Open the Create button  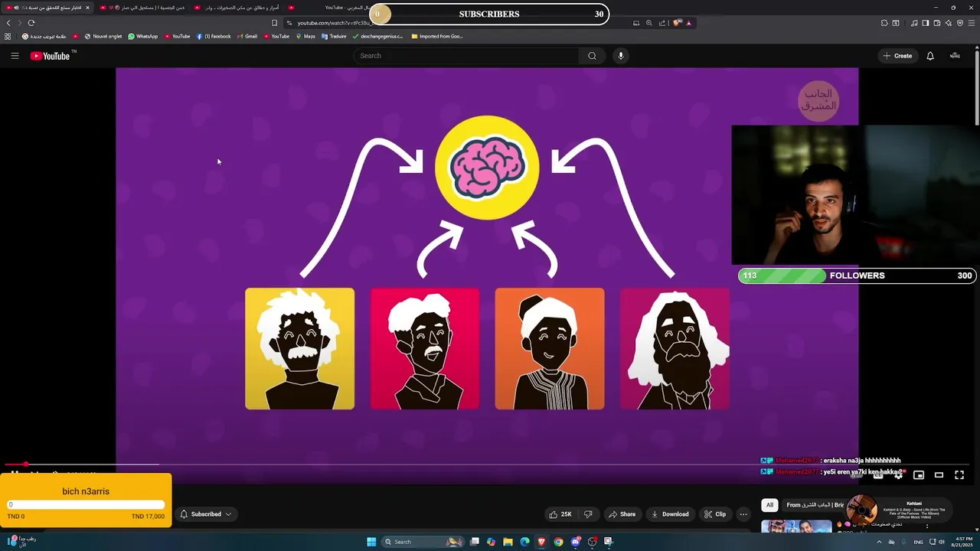pos(897,56)
